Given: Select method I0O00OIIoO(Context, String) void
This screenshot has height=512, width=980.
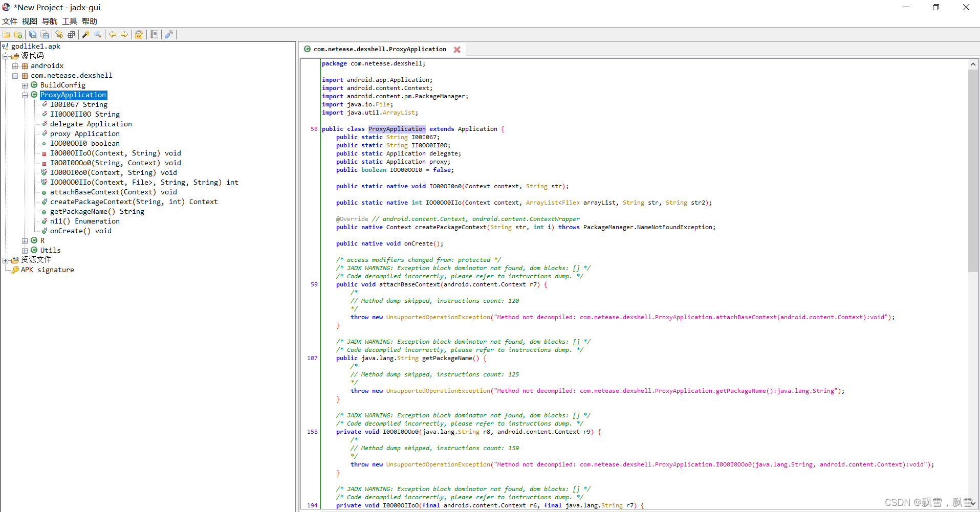Looking at the screenshot, I should (x=116, y=153).
